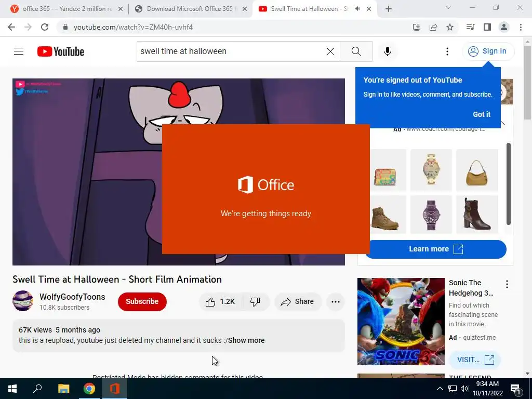Submit search with the magnifier button
The image size is (532, 399).
[x=356, y=51]
